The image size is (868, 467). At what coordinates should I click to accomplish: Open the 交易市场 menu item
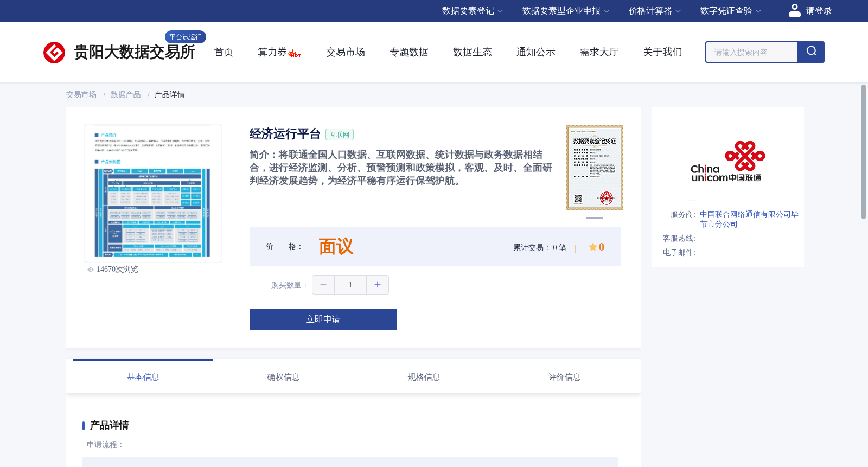(346, 52)
